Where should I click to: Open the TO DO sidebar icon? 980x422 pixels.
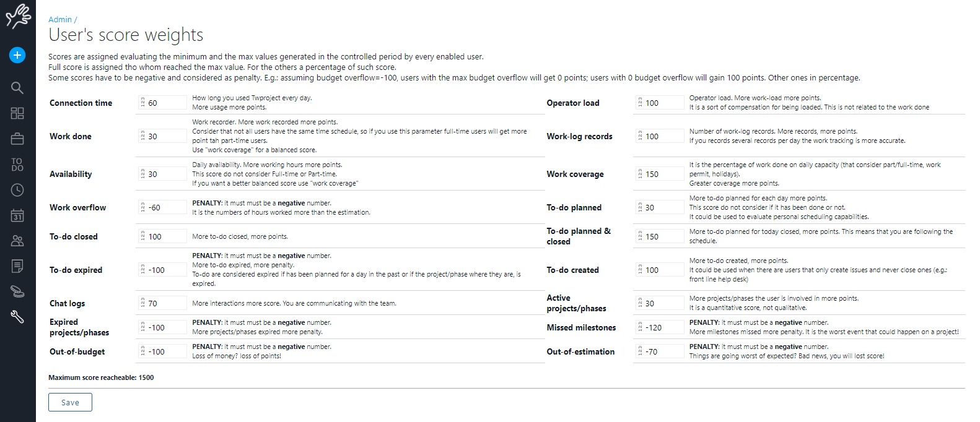[17, 165]
